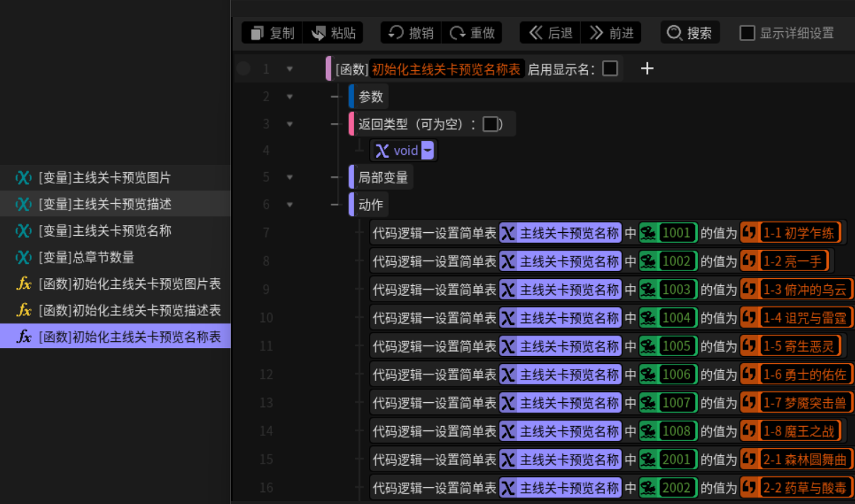
Task: Collapse the 参数 row on line 2
Action: (290, 96)
